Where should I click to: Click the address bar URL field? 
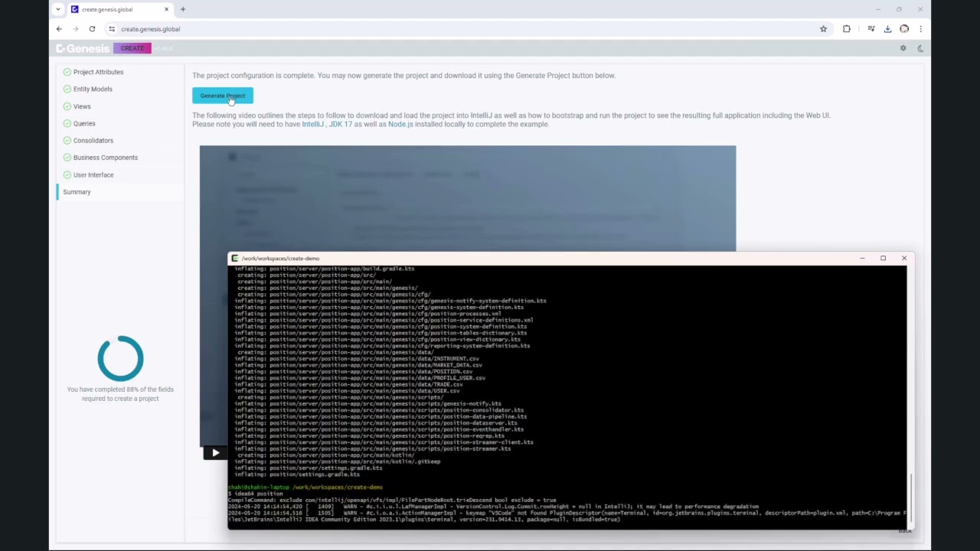(x=459, y=29)
